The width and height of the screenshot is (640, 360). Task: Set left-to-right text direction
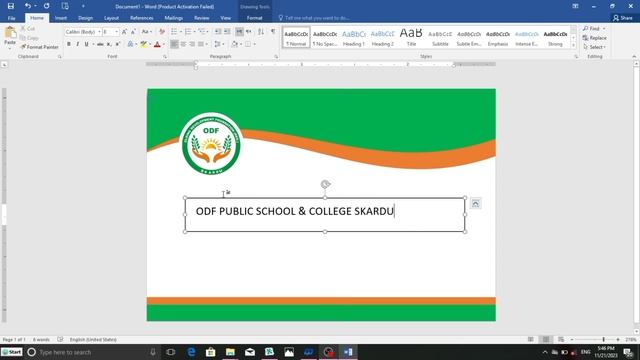coord(240,32)
